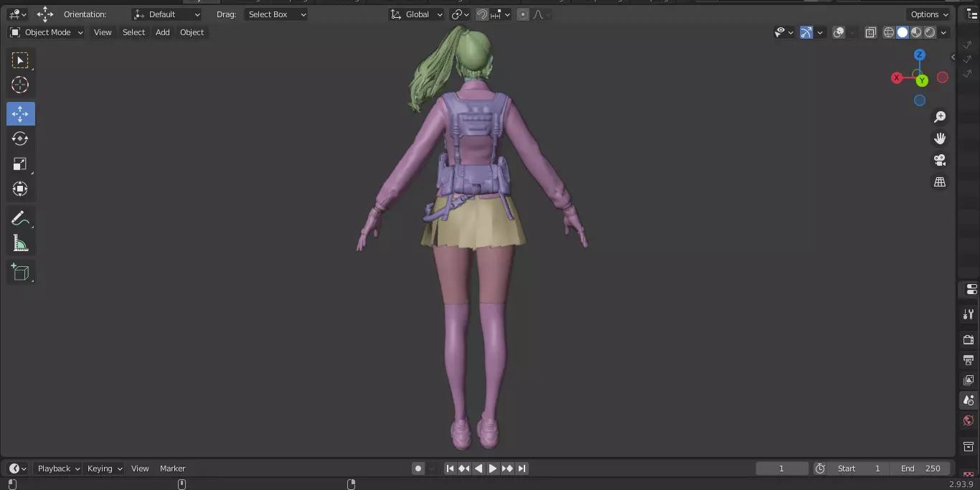Click the red X axis gizmo
Image resolution: width=980 pixels, height=490 pixels.
[897, 77]
